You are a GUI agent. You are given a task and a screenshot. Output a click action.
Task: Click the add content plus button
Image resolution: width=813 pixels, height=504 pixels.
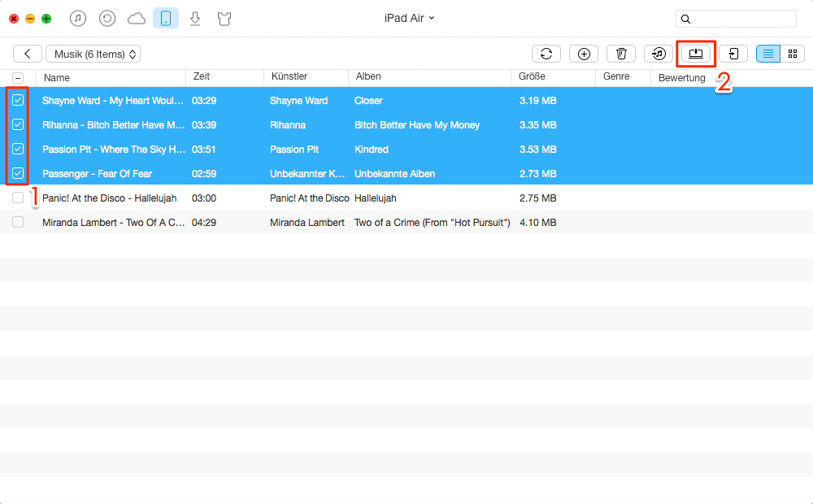(x=584, y=54)
